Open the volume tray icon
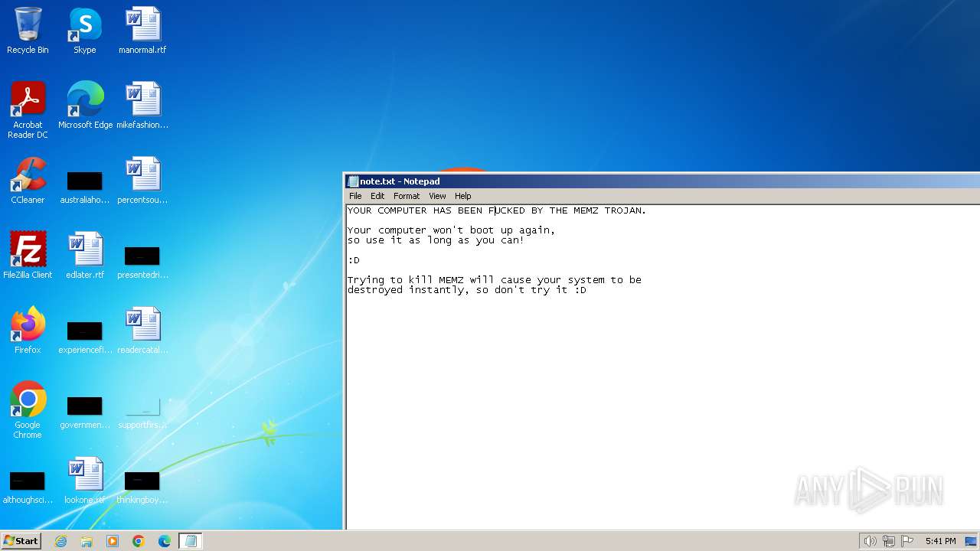Viewport: 980px width, 551px height. point(870,541)
